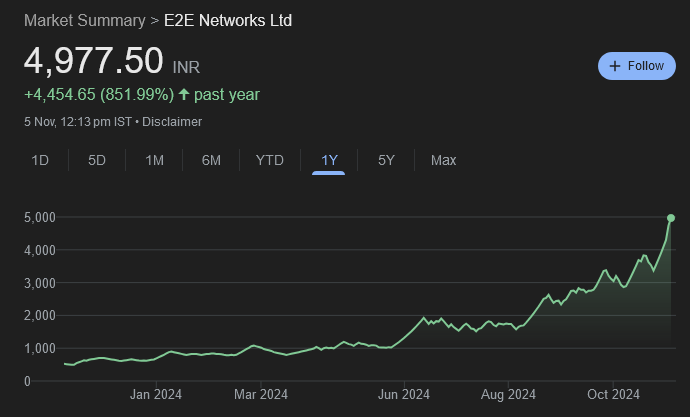Click the Jun 2024 axis label
Viewport: 690px width, 417px height.
coord(404,395)
